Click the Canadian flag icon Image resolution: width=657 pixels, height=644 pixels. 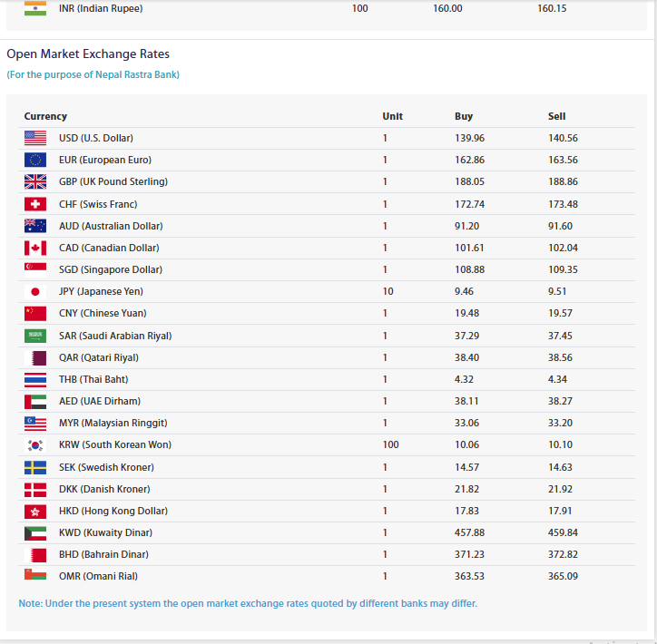(x=35, y=248)
